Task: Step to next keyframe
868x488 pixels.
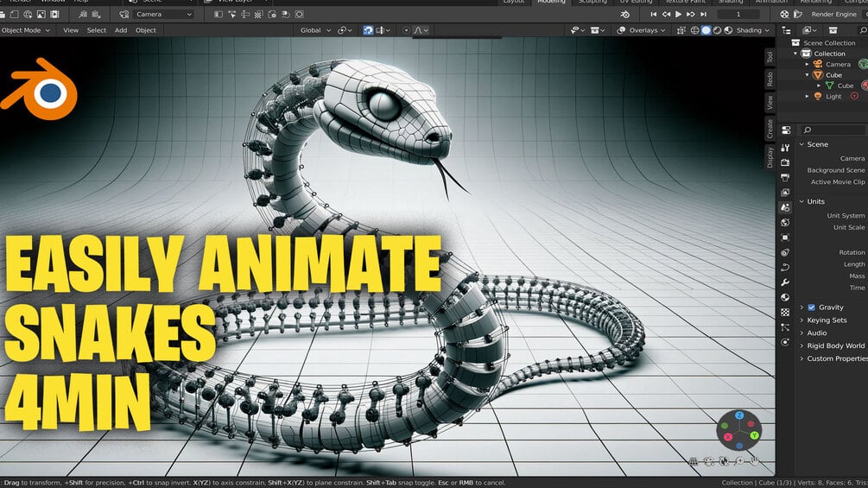Action: 690,15
